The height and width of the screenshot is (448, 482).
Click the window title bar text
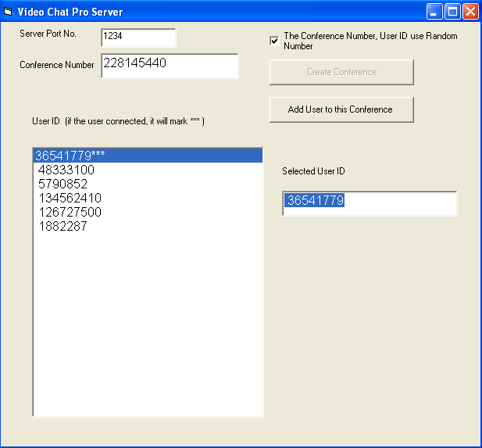[70, 12]
